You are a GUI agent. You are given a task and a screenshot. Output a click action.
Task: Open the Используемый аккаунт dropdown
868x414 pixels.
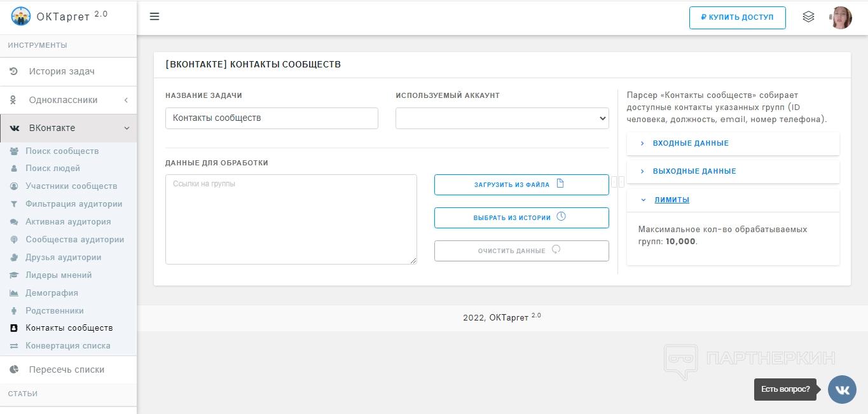click(x=502, y=118)
